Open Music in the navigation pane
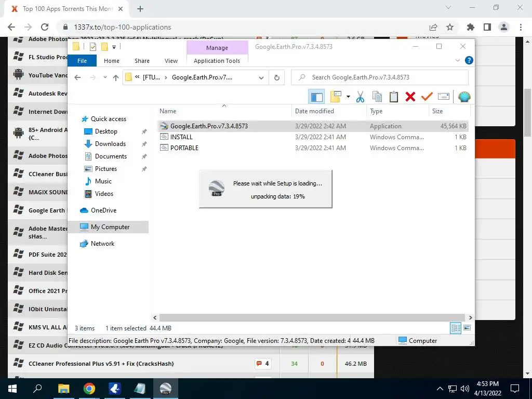 [103, 181]
